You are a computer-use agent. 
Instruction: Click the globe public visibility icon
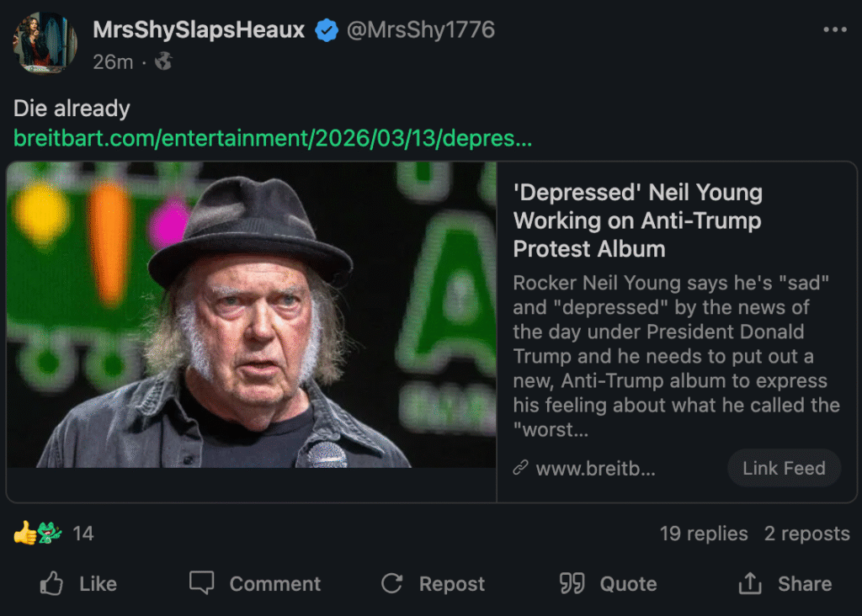163,61
